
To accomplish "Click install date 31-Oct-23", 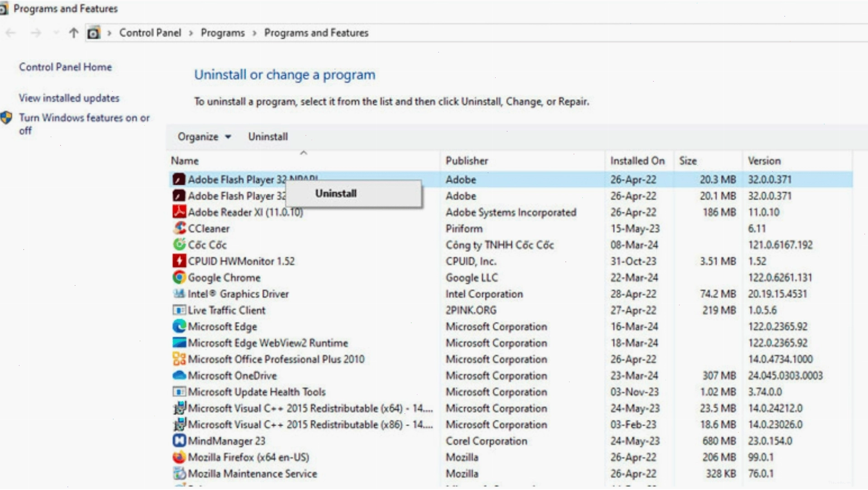I will [633, 261].
